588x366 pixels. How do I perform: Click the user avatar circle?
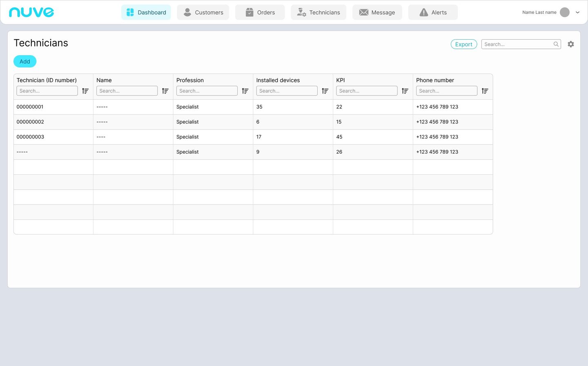pos(565,12)
